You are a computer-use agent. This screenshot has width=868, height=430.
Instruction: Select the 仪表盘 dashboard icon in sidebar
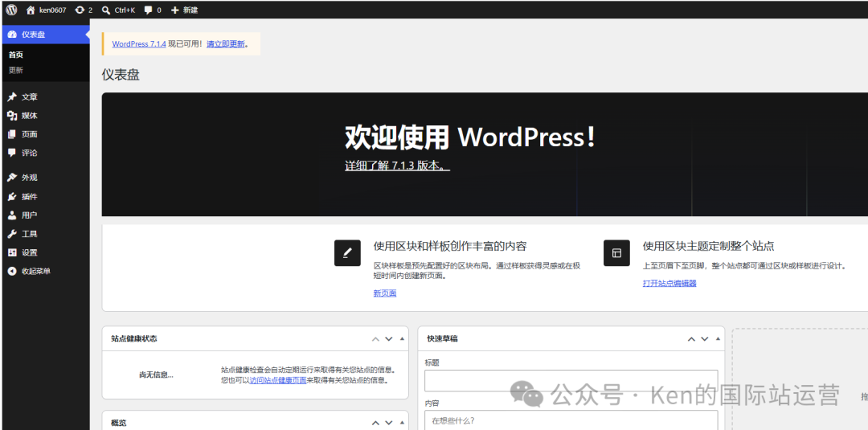(12, 35)
